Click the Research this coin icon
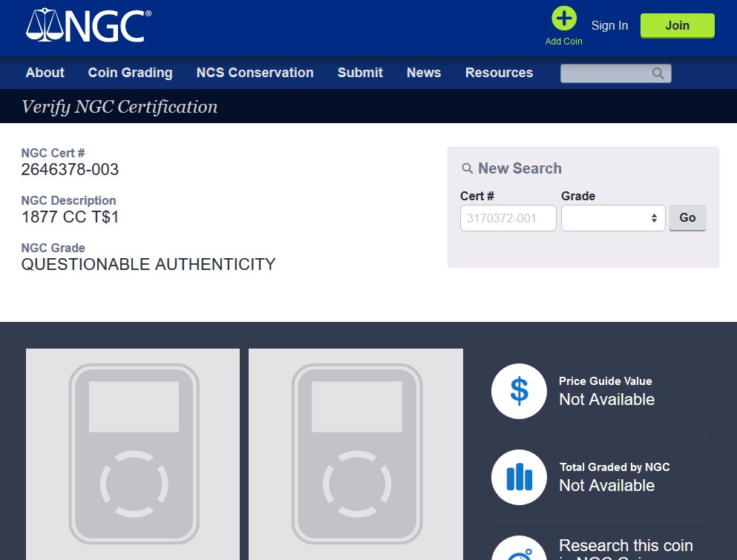737x560 pixels. pos(519,549)
